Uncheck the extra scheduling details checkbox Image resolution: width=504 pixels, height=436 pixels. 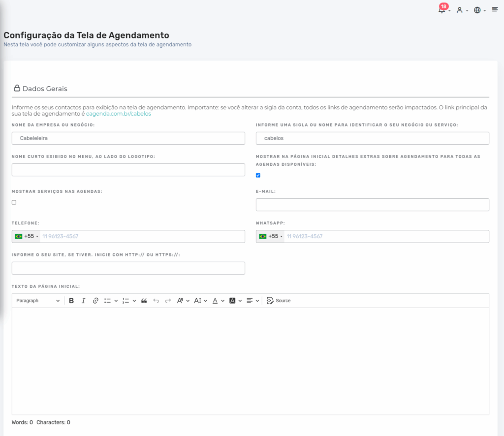pyautogui.click(x=258, y=175)
